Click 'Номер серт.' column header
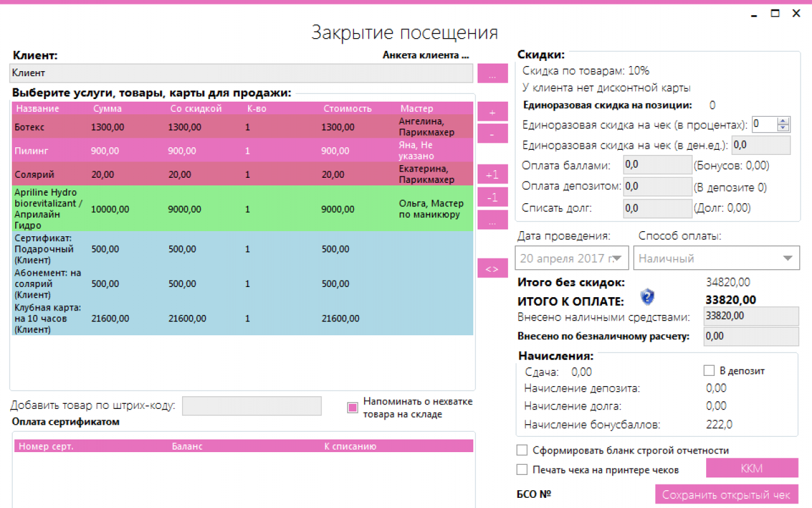The height and width of the screenshot is (508, 812). 46,446
